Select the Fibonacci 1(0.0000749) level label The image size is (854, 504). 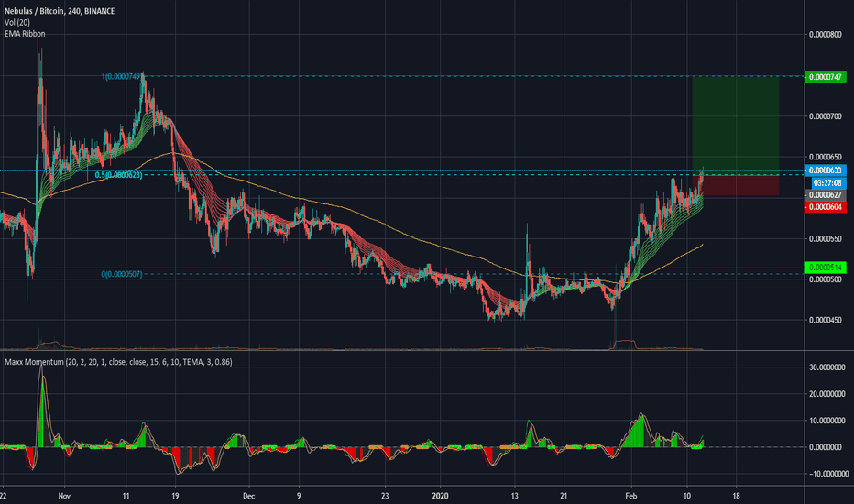[x=123, y=77]
